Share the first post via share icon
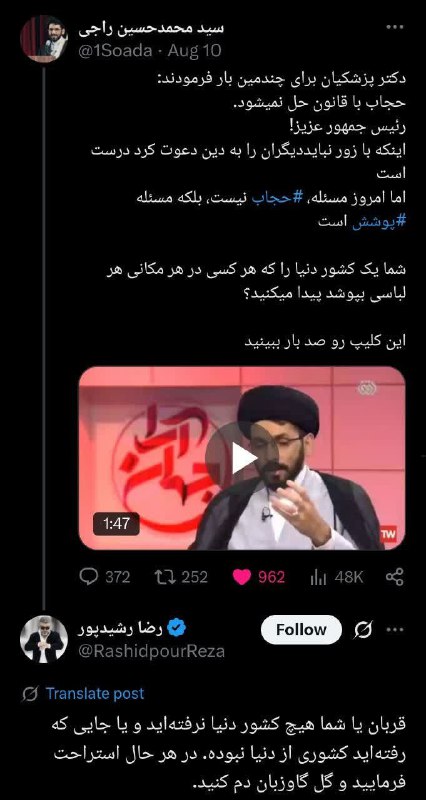Image resolution: width=426 pixels, height=800 pixels. coord(394,577)
